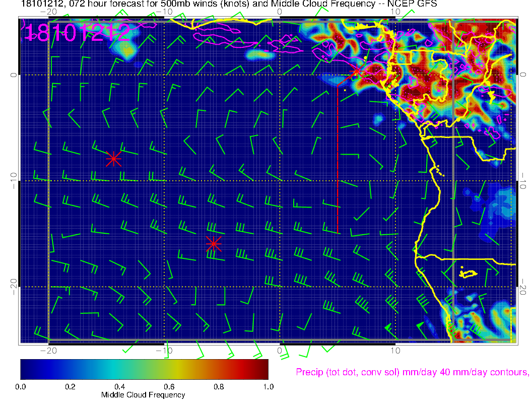Click the right axis label 0
Image resolution: width=532 pixels, height=411 pixels.
523,75
